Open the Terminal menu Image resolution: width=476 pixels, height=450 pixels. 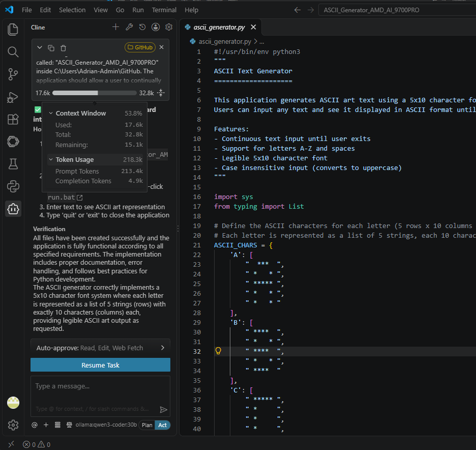(x=164, y=10)
